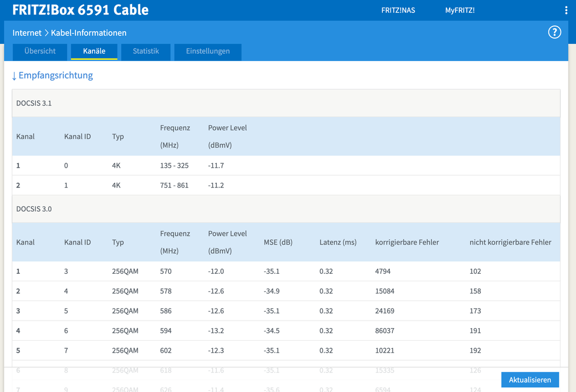Click the Latenz (ms) column header

tap(338, 242)
